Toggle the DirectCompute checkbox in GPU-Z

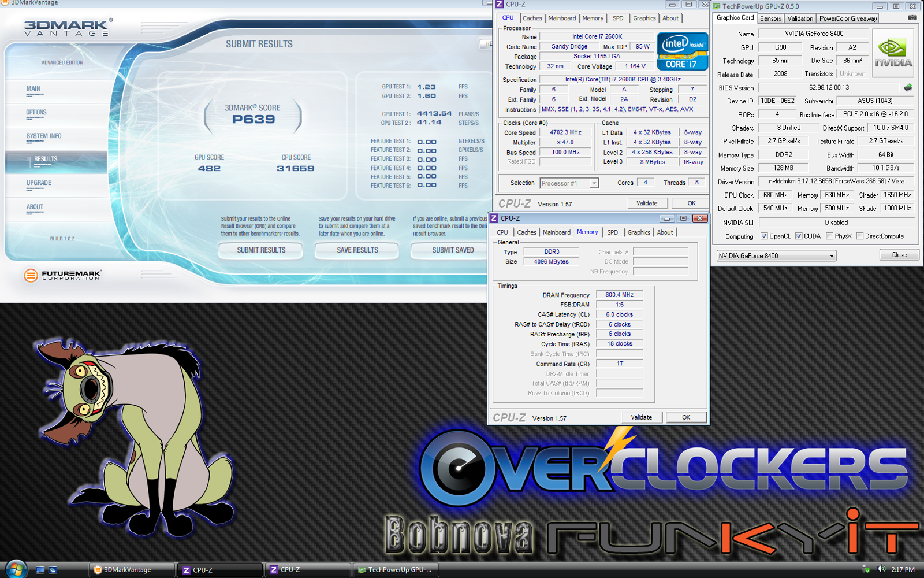pos(860,236)
